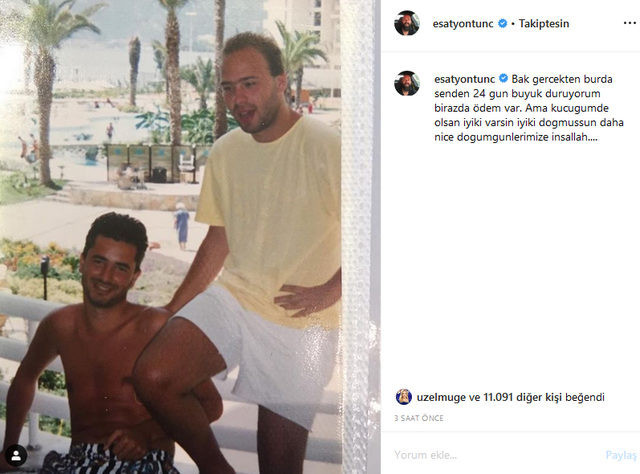
Task: Click the verified badge beside caption username
Action: click(504, 78)
